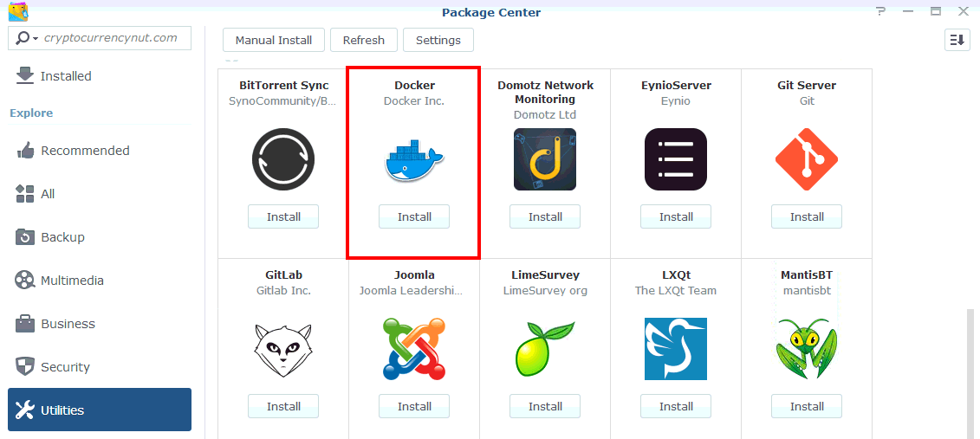This screenshot has height=439, width=980.
Task: Open the Manual Install dialog
Action: 273,40
